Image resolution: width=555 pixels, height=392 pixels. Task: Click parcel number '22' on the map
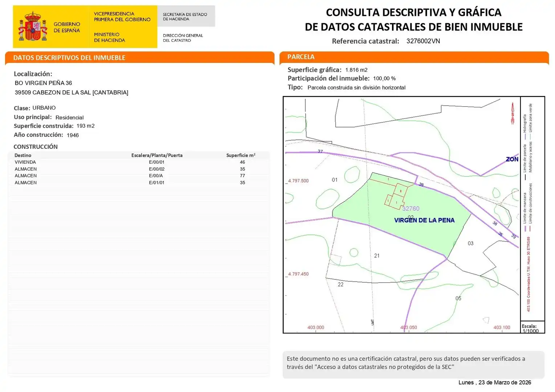(x=340, y=285)
